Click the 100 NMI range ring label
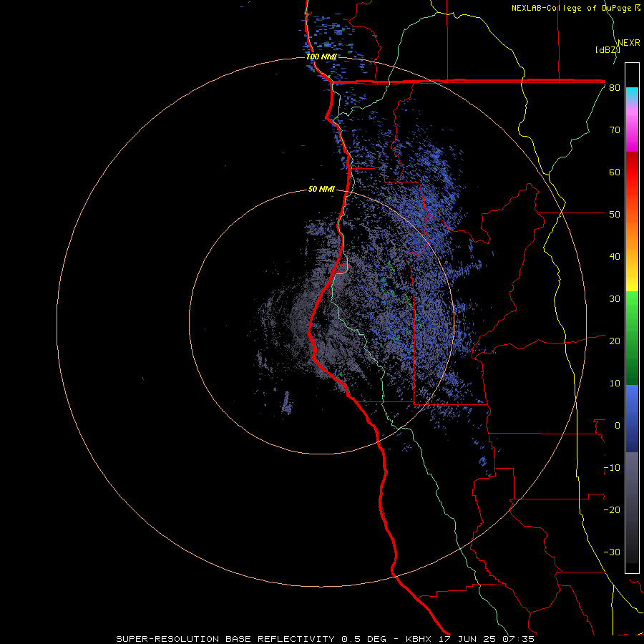The image size is (644, 644). 321,57
